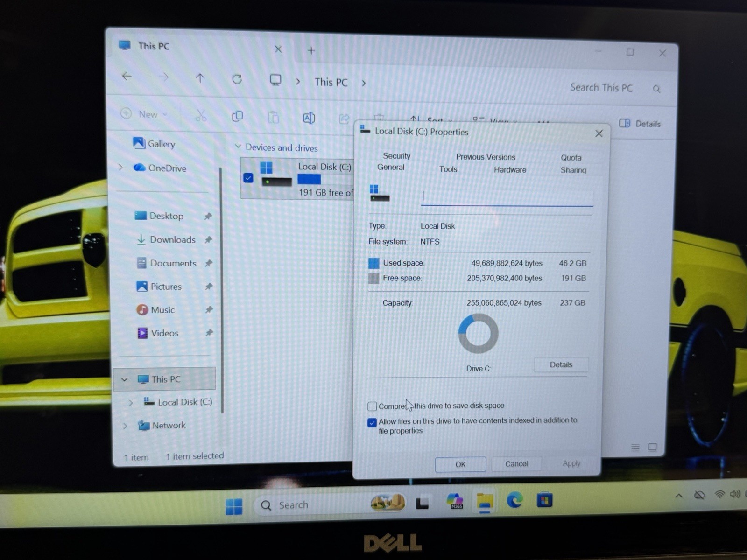Switch to the Hardware tab
The image size is (747, 560).
[510, 170]
